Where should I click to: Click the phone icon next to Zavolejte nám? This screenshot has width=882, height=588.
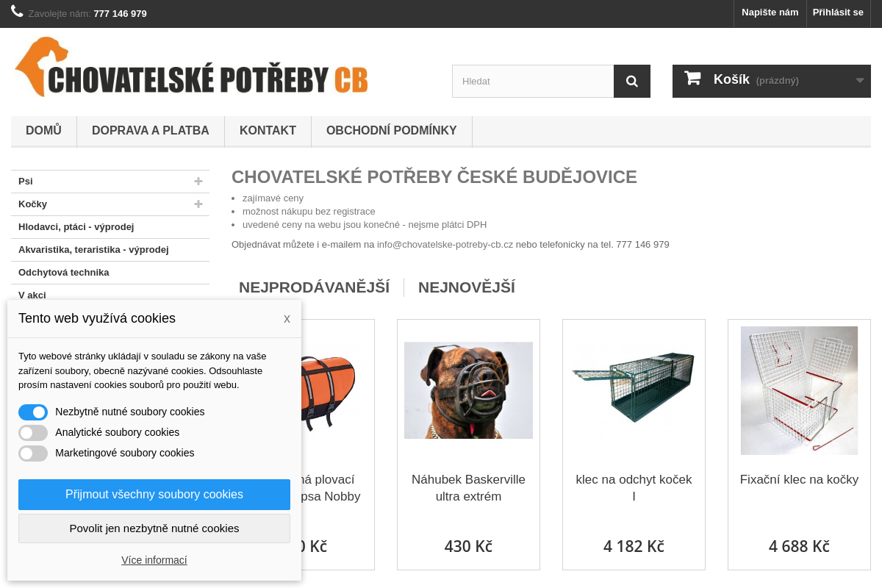[x=16, y=11]
